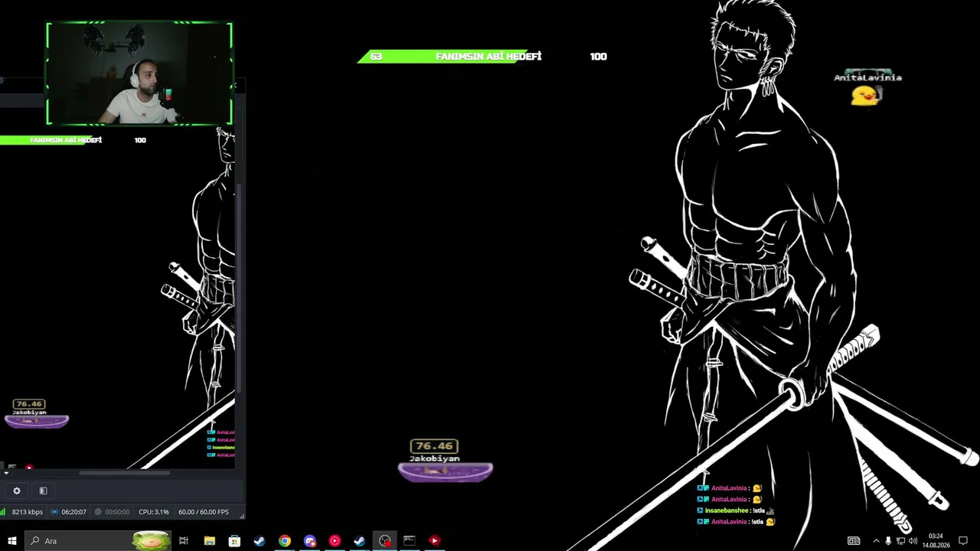Open the Windows notification center

(963, 541)
